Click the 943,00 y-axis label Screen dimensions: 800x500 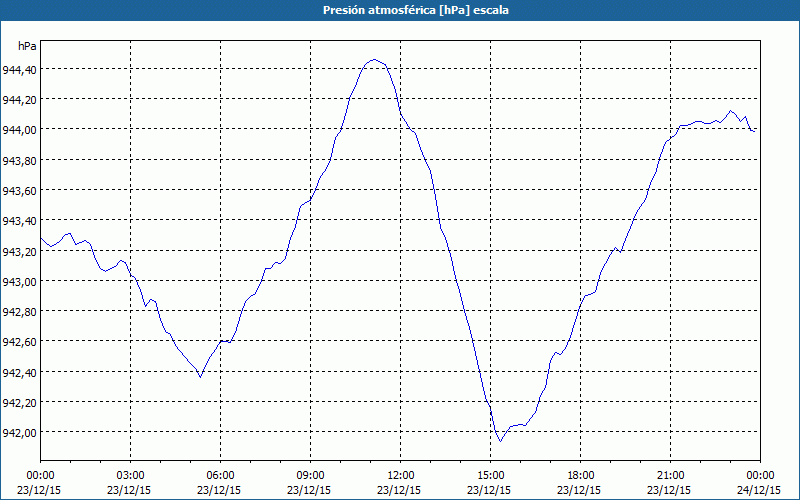tap(19, 281)
